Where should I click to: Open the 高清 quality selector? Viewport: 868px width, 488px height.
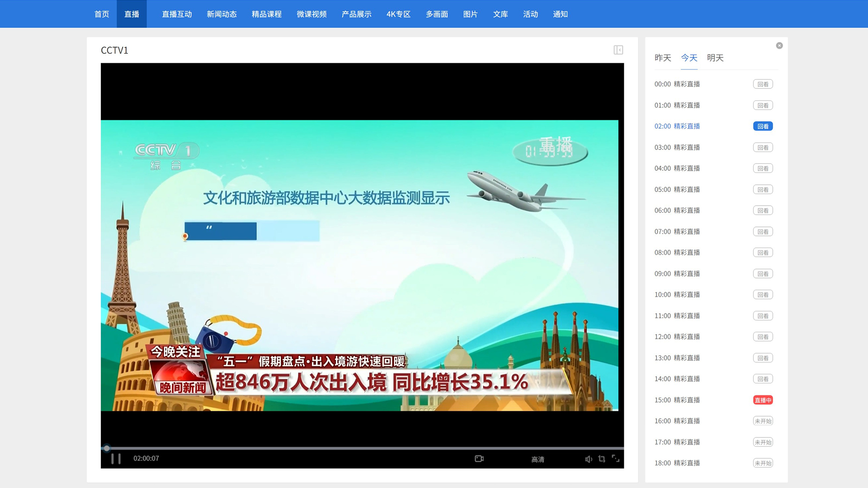pyautogui.click(x=538, y=460)
